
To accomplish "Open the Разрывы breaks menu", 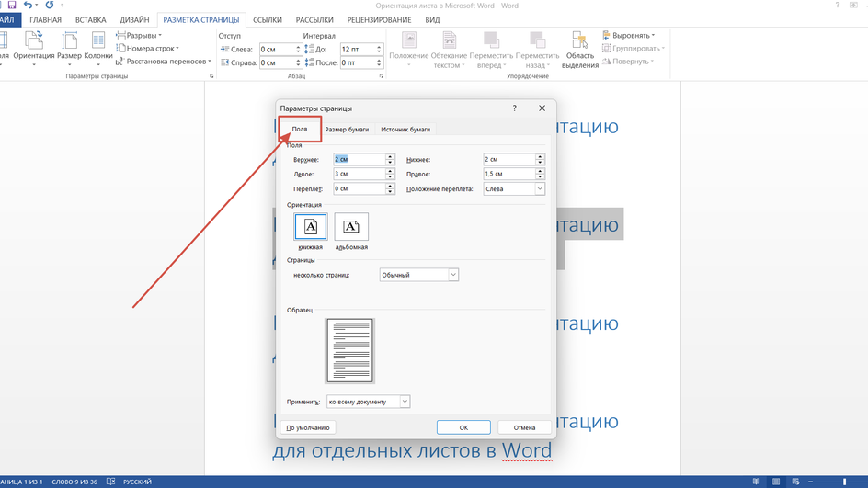I will [139, 36].
